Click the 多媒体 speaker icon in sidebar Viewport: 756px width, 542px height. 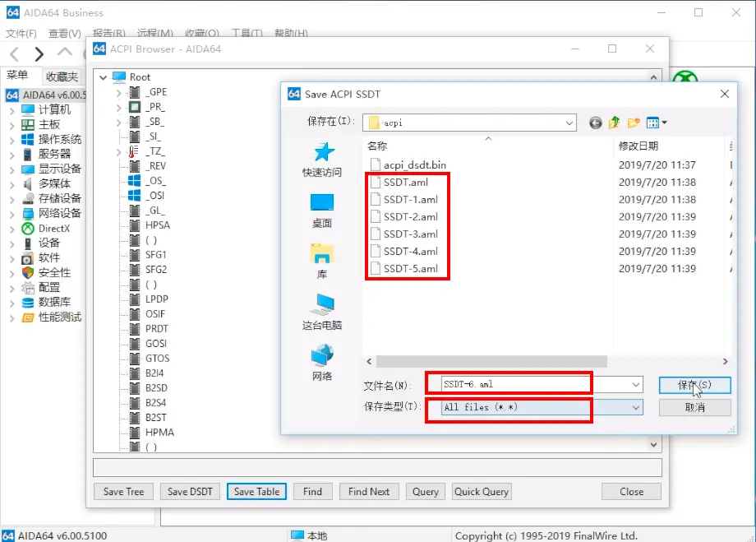(x=28, y=184)
